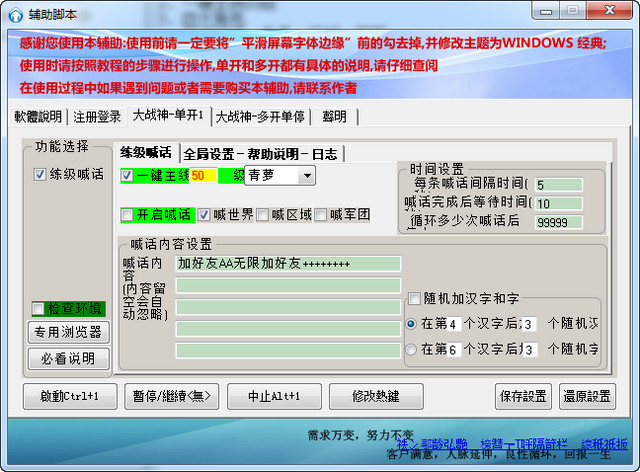Click the second empty shout content field
The width and height of the screenshot is (640, 472).
288,285
